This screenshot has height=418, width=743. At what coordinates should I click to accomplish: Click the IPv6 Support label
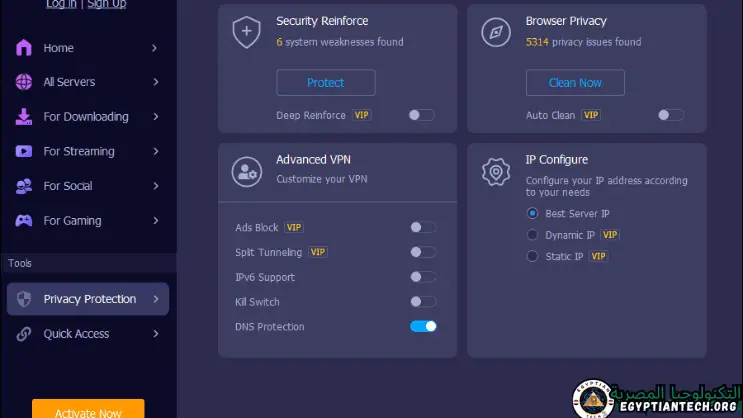point(265,277)
